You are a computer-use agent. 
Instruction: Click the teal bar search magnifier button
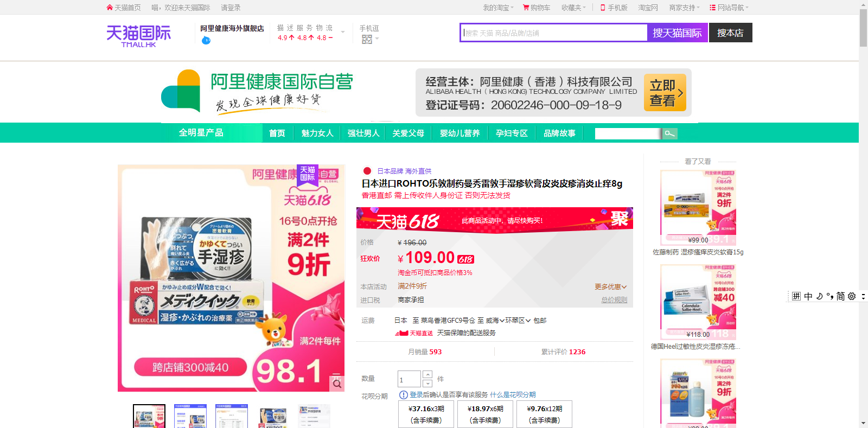coord(670,133)
